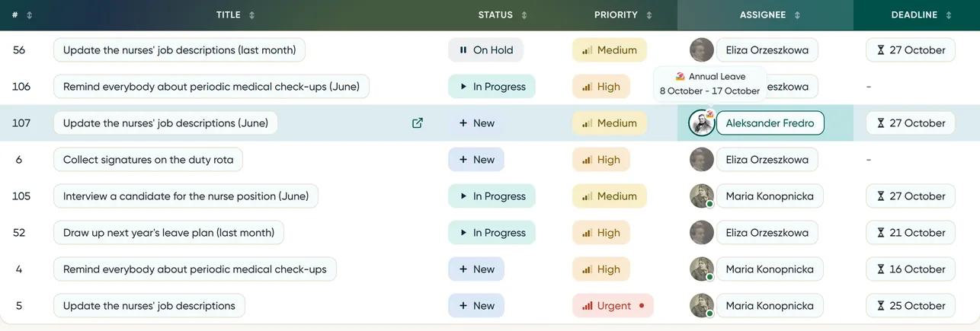Click Aleksander Fredro's avatar in row 107
980x331 pixels.
coord(702,123)
